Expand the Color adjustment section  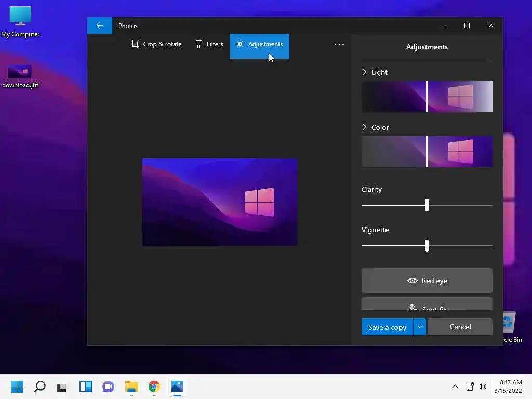pos(375,127)
